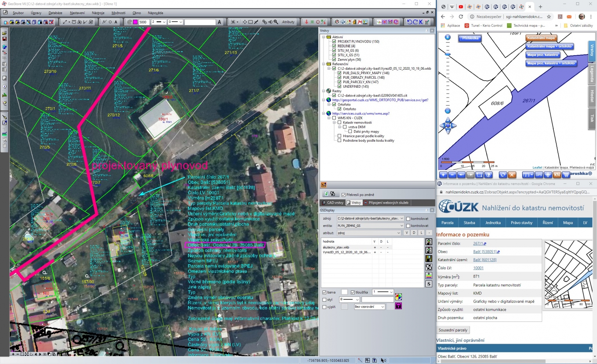Click the Přehledka button on Marushka map
Screen dimensions: 597x364
click(470, 38)
